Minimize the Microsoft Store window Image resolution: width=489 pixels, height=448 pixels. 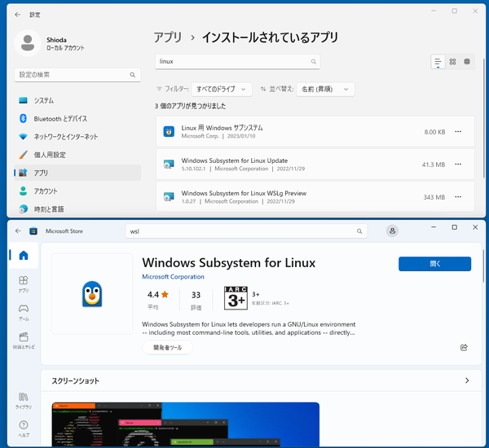tap(434, 227)
